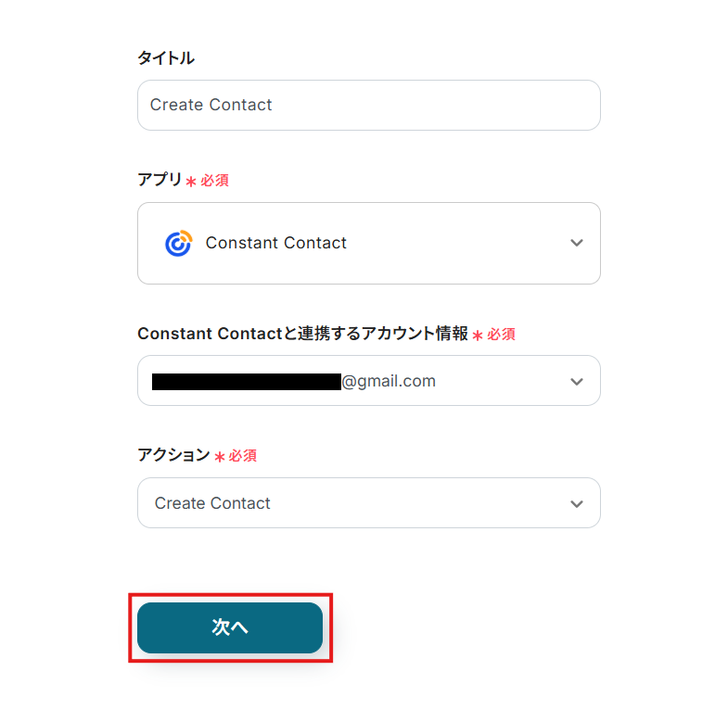This screenshot has height=709, width=728.
Task: Click the blacked-out part of the email
Action: [246, 381]
